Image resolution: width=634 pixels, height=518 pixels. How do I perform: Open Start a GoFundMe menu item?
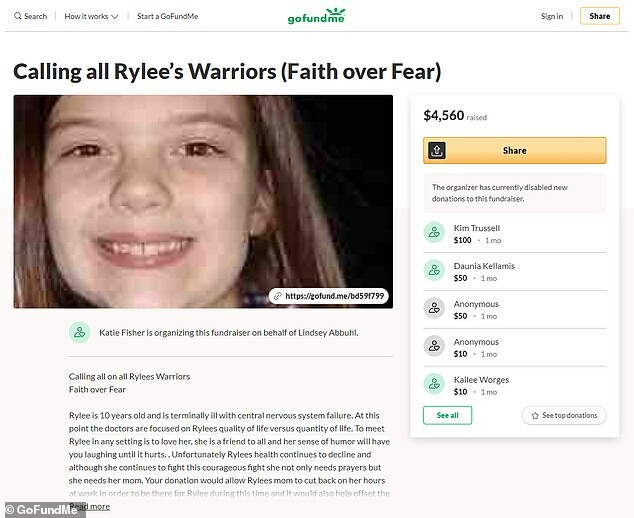167,16
